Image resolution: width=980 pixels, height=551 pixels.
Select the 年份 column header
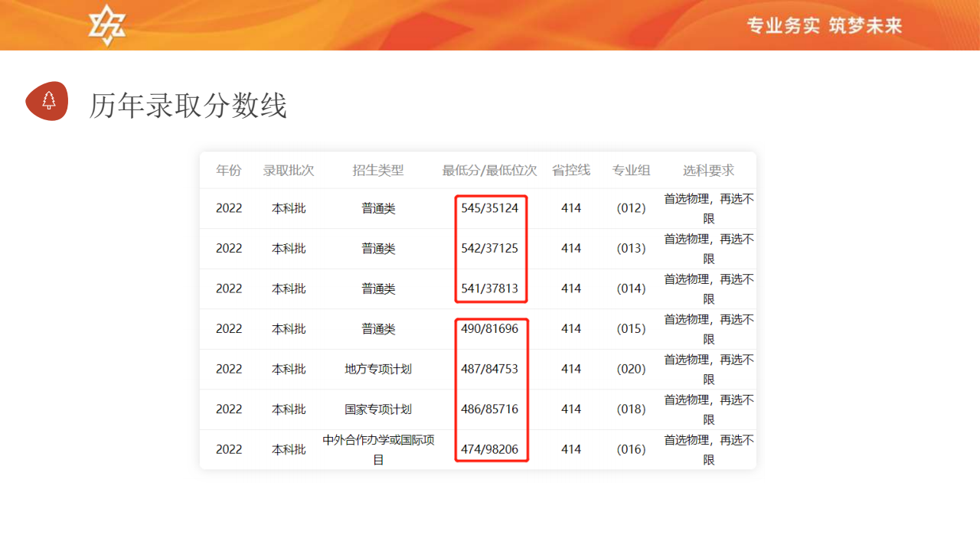[228, 170]
